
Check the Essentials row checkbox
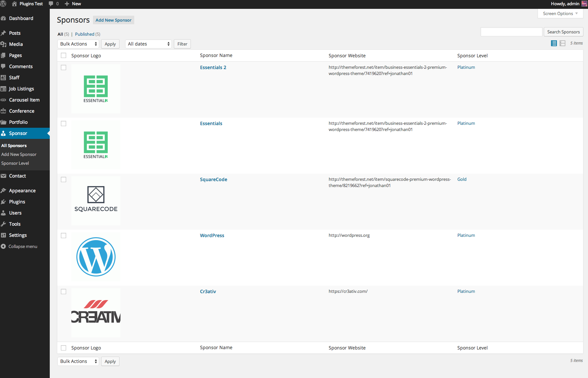click(64, 123)
